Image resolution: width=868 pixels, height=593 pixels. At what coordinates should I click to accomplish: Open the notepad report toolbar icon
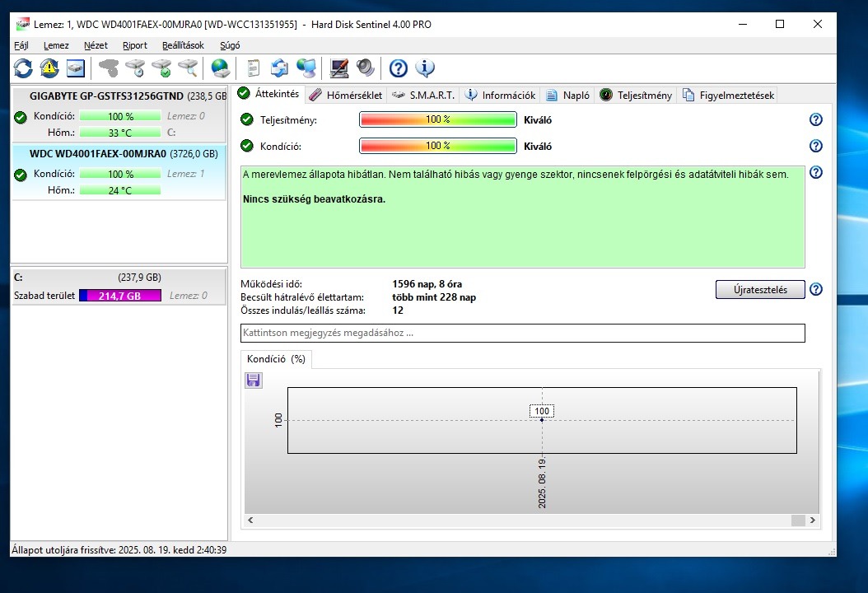(253, 68)
